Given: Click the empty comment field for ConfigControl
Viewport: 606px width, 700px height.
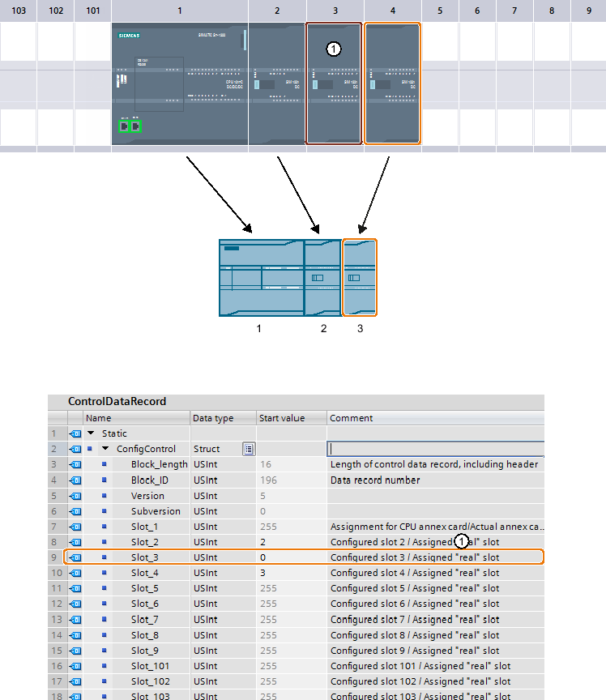Looking at the screenshot, I should 435,449.
